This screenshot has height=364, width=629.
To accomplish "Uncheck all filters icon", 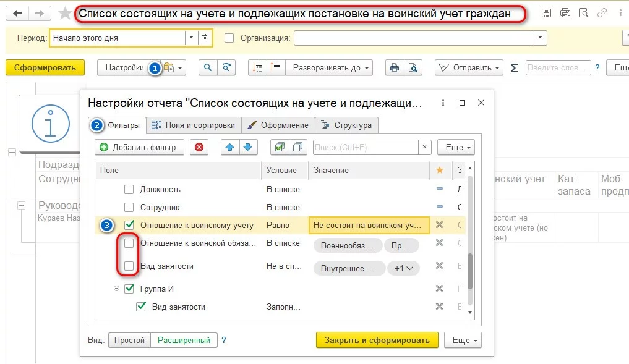I will point(297,147).
